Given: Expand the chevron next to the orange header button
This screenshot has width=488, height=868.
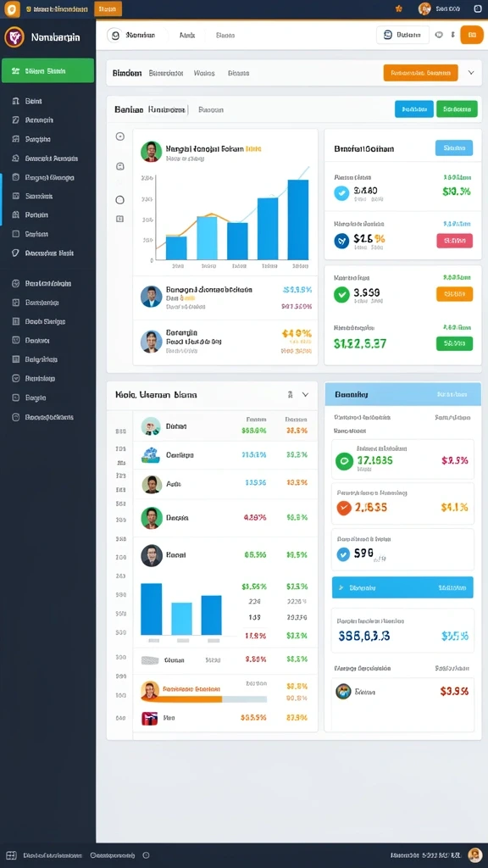Looking at the screenshot, I should [471, 73].
